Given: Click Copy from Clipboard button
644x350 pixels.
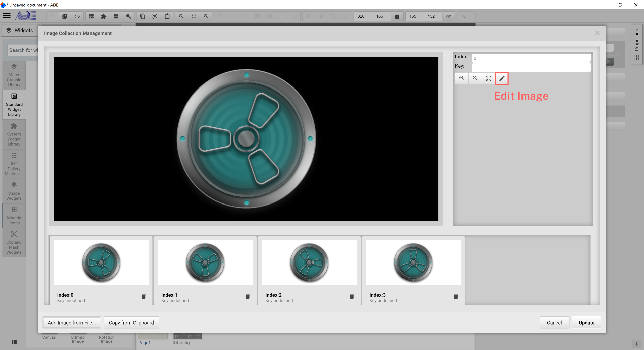Looking at the screenshot, I should pos(131,323).
